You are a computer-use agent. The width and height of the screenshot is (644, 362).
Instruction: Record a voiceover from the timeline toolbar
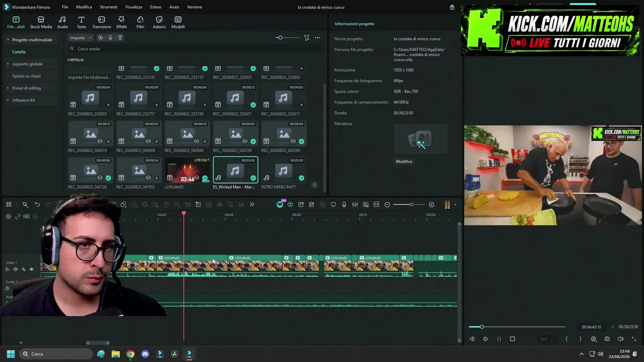pos(344,205)
